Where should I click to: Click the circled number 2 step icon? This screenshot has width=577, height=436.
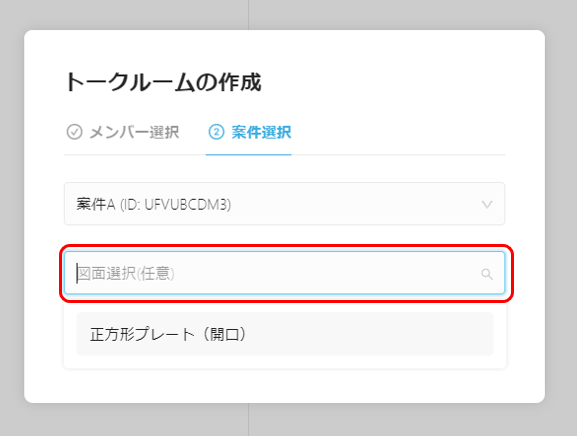pyautogui.click(x=216, y=132)
